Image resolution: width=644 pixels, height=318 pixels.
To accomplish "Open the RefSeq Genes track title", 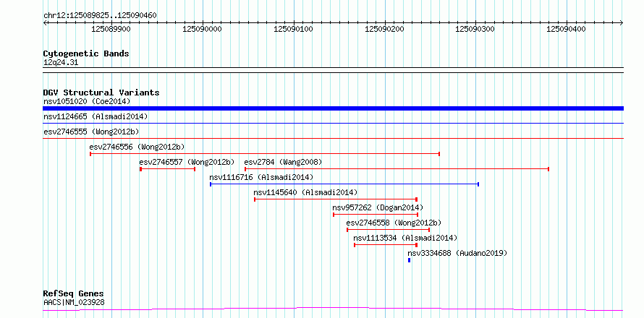I will (74, 294).
